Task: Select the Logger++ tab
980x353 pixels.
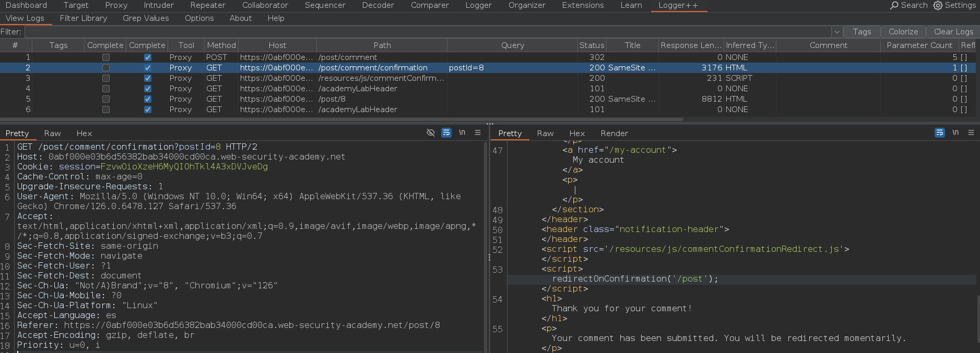Action: [x=678, y=5]
